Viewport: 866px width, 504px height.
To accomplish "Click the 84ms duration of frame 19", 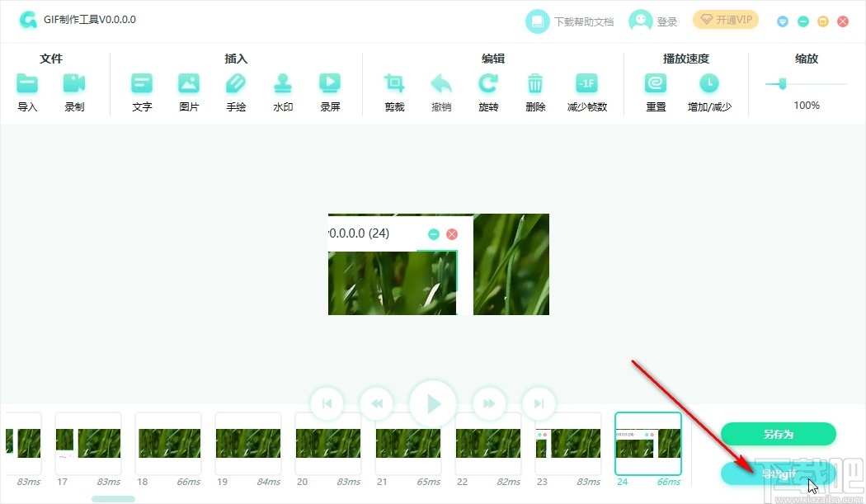I will 268,482.
